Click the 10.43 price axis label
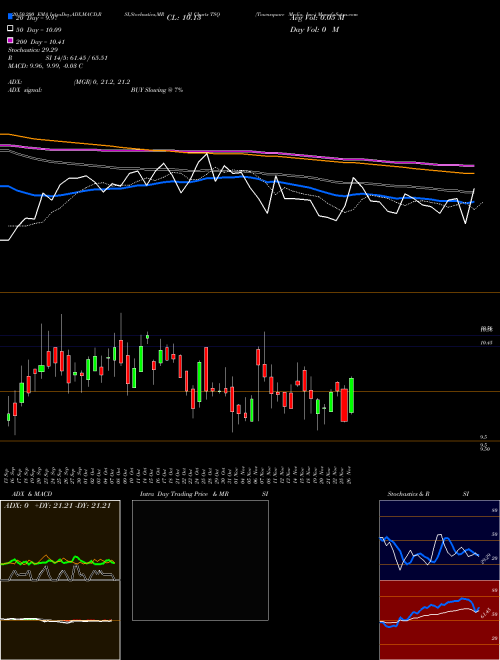The width and height of the screenshot is (500, 660). pos(486,343)
